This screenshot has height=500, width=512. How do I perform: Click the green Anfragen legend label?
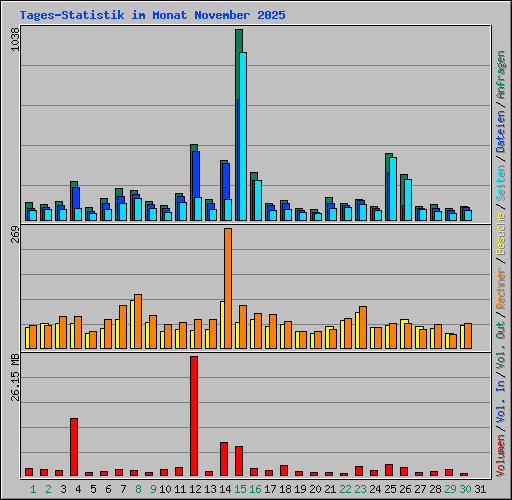(500, 74)
